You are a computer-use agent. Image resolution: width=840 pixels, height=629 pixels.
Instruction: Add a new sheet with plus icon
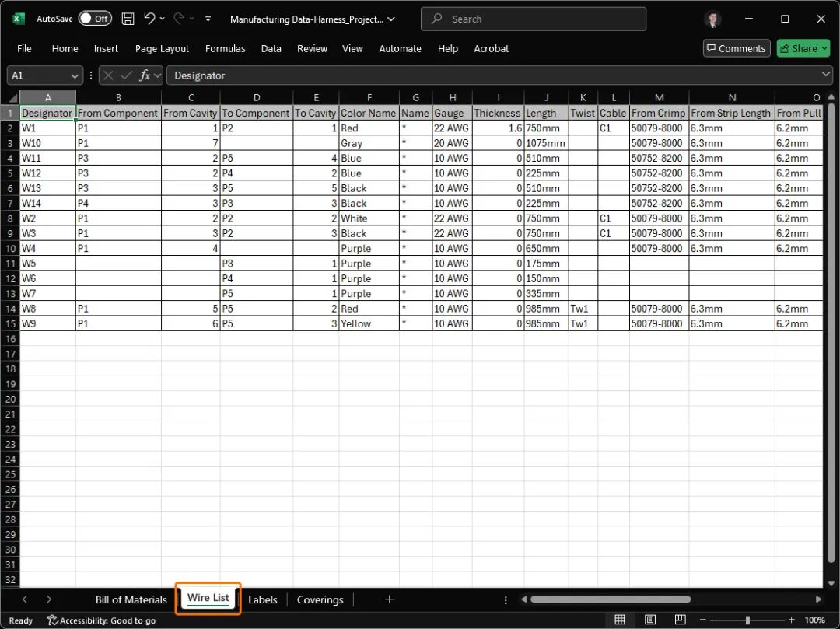389,599
